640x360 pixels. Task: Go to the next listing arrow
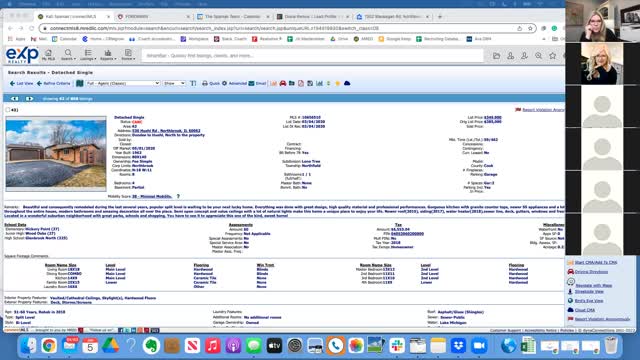pyautogui.click(x=29, y=99)
